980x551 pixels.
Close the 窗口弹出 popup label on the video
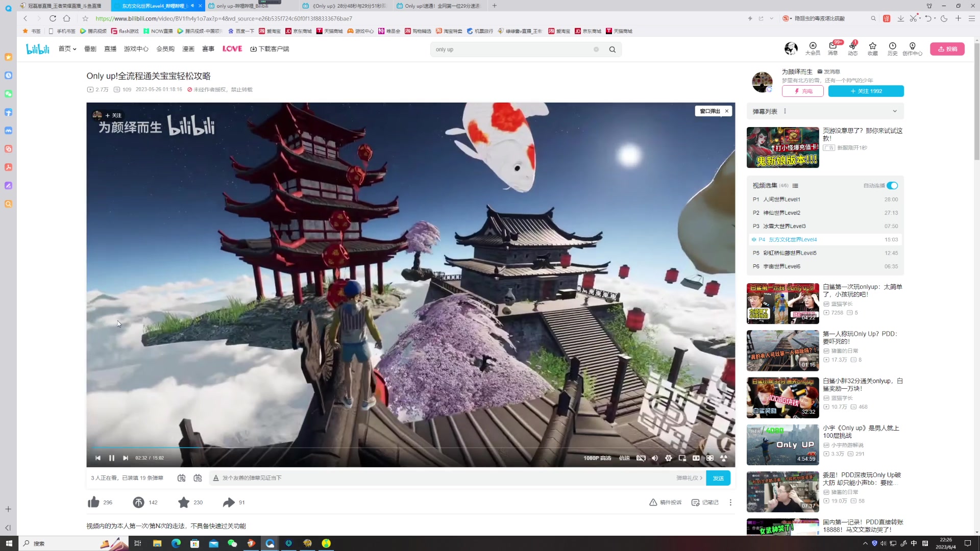(x=727, y=111)
